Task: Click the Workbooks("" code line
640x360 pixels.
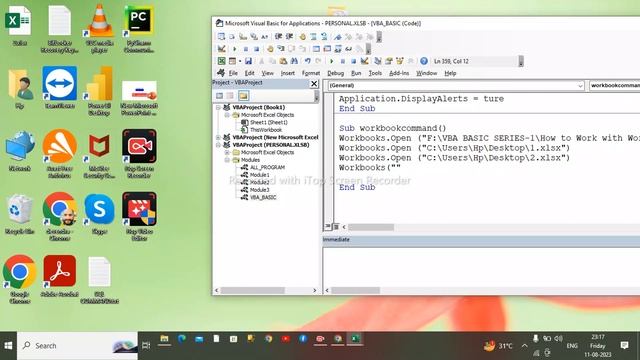Action: click(x=370, y=168)
